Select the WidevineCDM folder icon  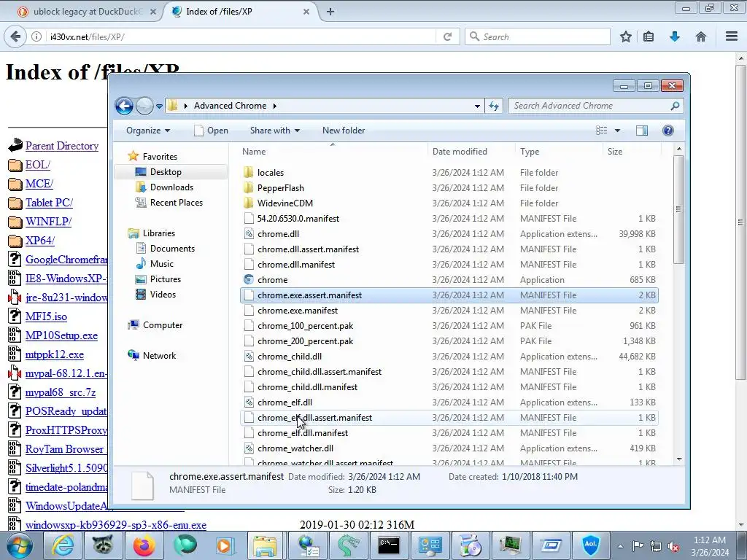248,203
